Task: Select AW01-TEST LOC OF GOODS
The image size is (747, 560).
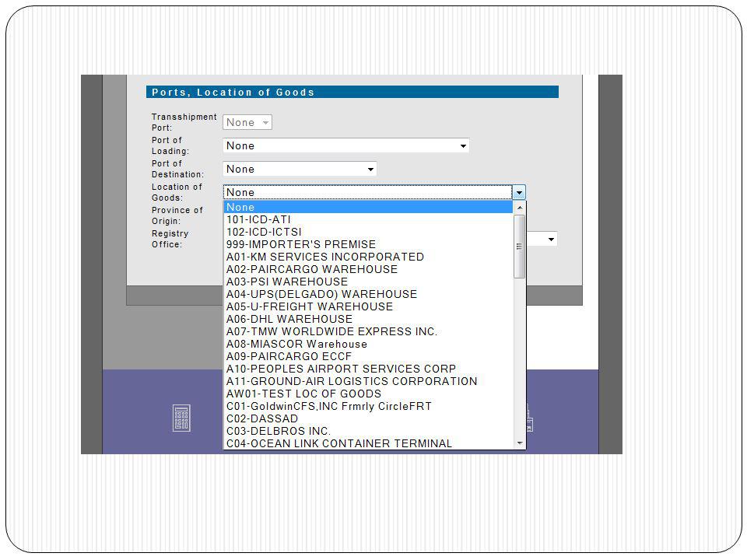Action: [x=368, y=394]
